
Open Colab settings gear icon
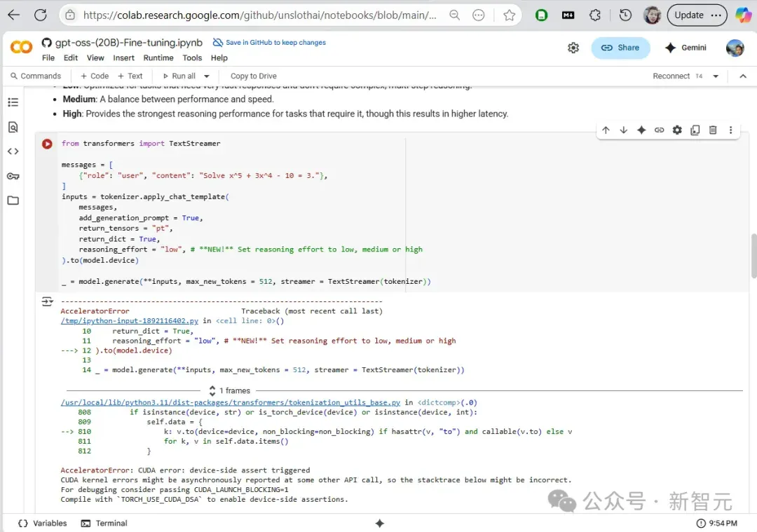click(573, 48)
